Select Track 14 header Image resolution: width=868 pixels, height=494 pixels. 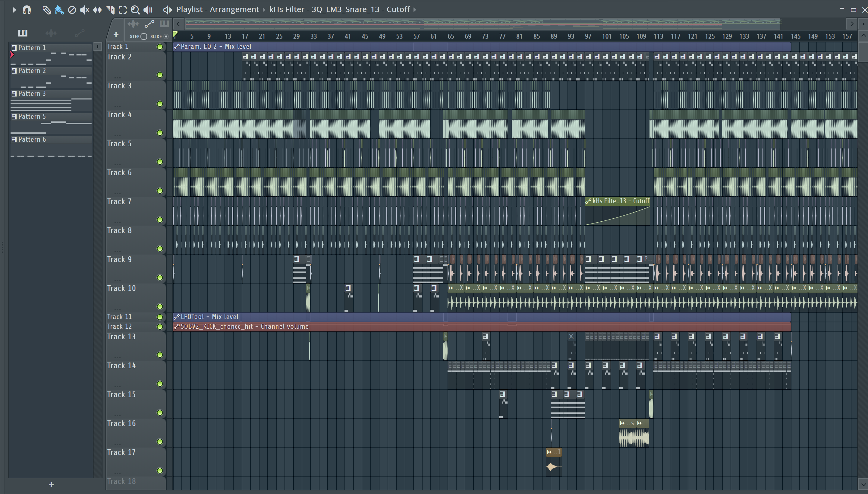pos(136,375)
